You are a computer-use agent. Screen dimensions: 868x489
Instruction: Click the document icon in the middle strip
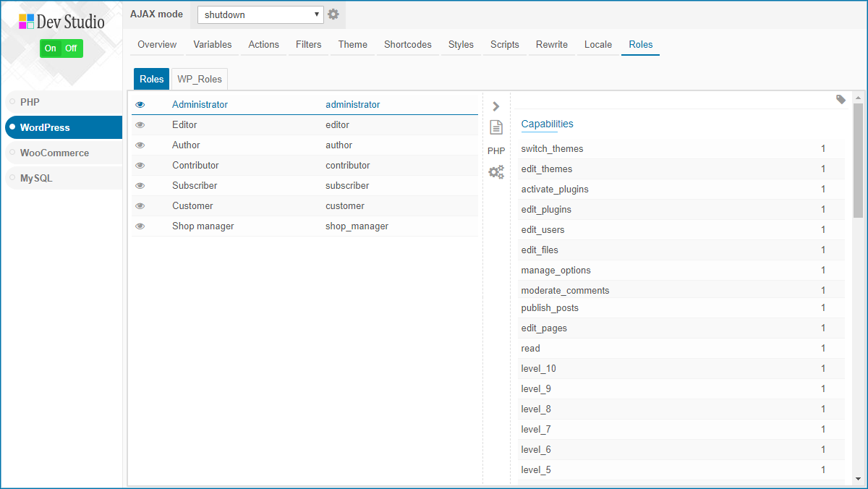tap(496, 127)
